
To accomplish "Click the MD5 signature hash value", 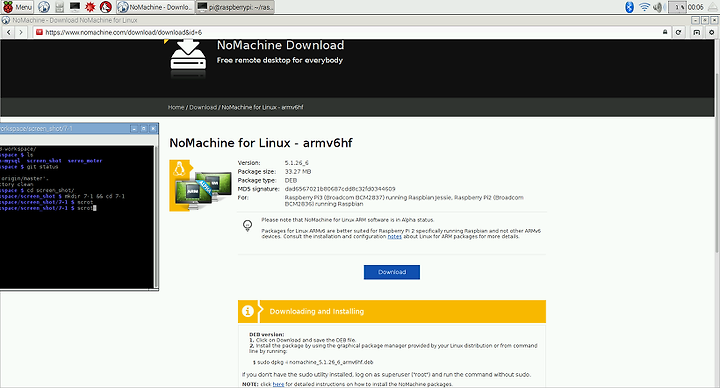I will [x=340, y=189].
